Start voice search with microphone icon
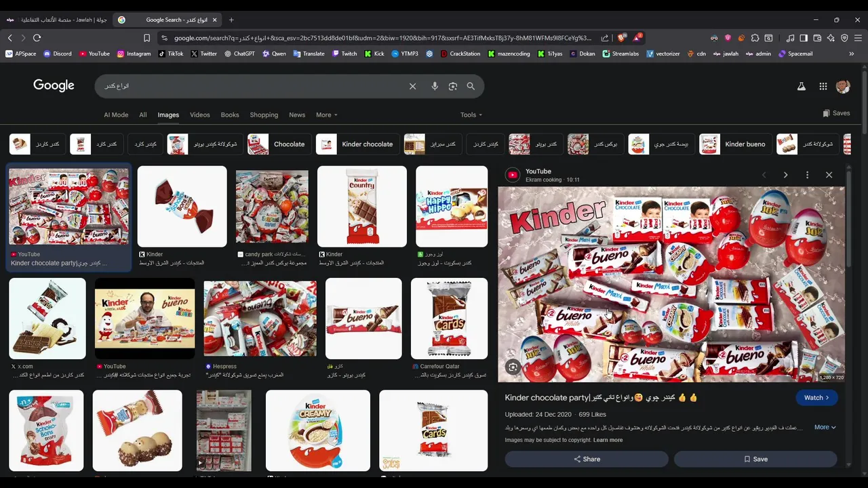The width and height of the screenshot is (868, 488). point(435,86)
